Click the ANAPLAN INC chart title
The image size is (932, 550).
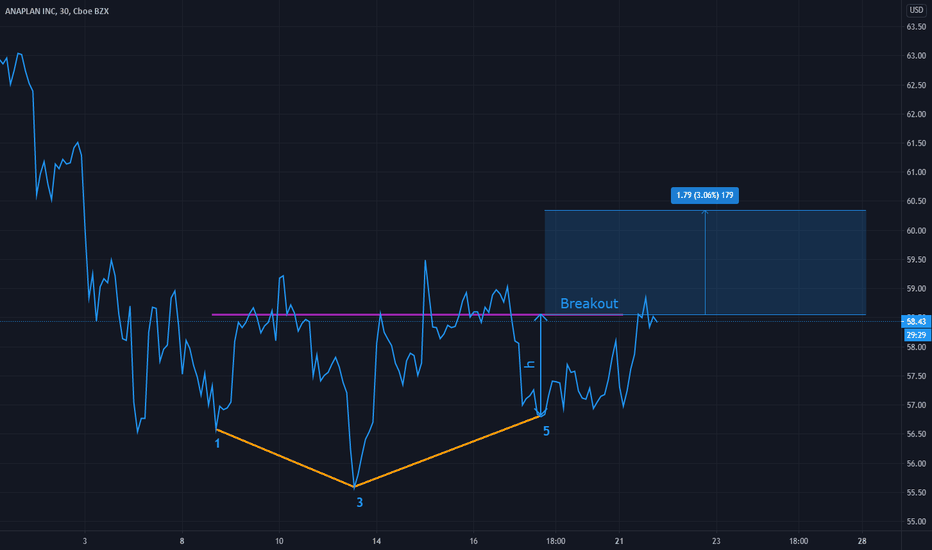[x=57, y=11]
